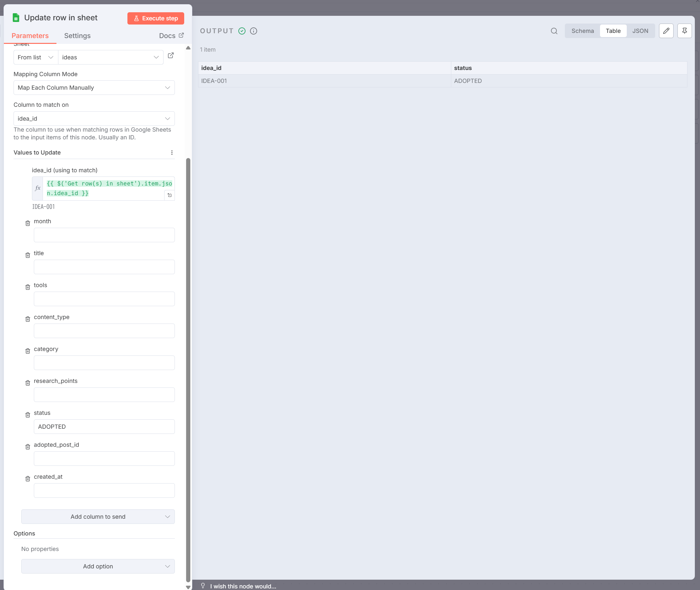Switch the output view to JSON

[640, 31]
